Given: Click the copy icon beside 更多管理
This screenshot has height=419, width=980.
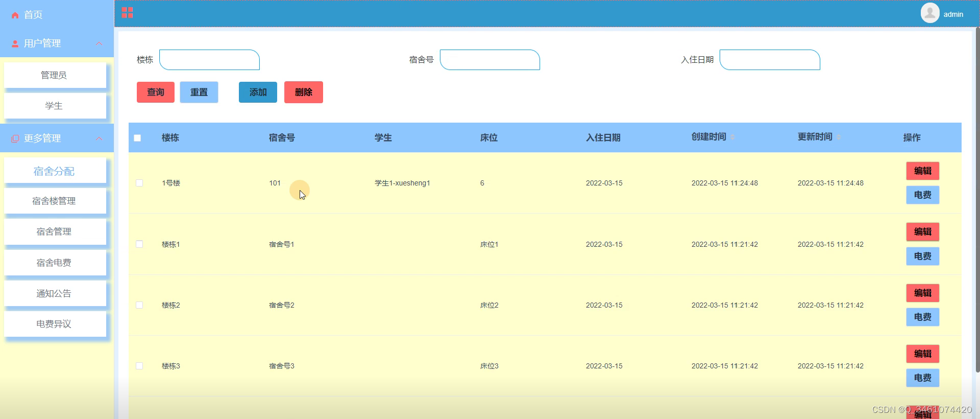Looking at the screenshot, I should click(15, 138).
